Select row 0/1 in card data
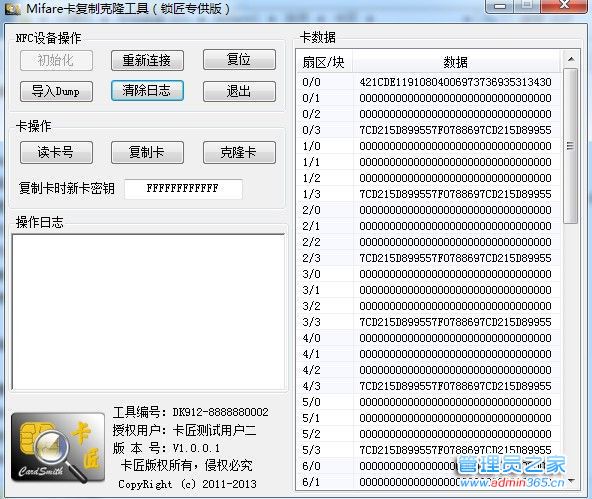Screen dimensions: 592x499 tap(428, 98)
